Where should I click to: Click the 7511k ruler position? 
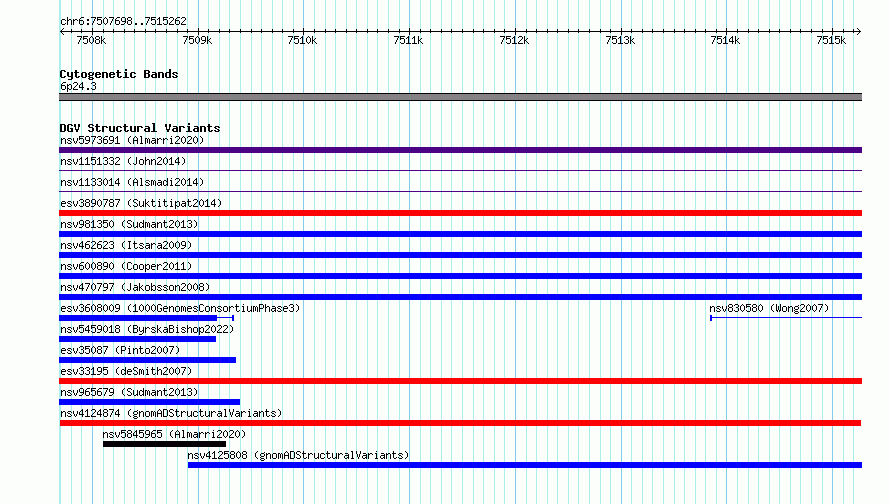[x=408, y=40]
